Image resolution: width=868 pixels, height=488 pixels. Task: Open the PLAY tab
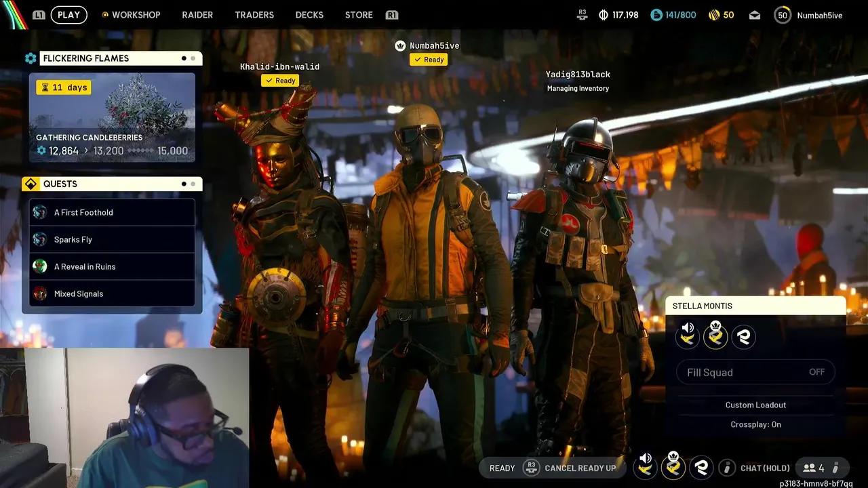[x=68, y=15]
